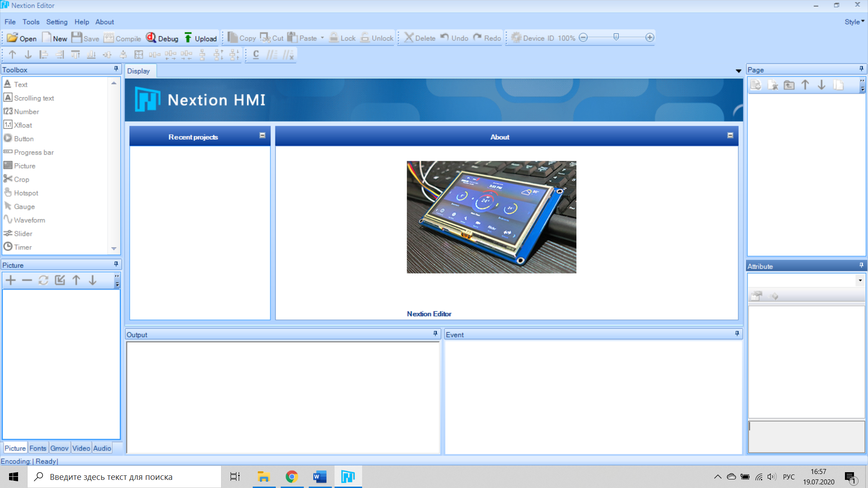Collapse the Recent projects section
Screen dimensions: 868x488
coord(262,136)
